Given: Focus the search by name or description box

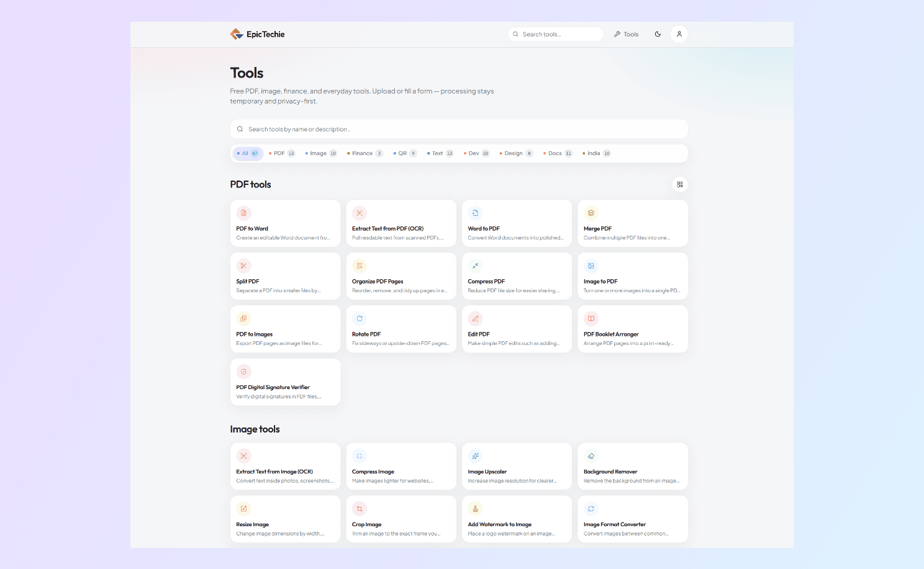Looking at the screenshot, I should (459, 129).
